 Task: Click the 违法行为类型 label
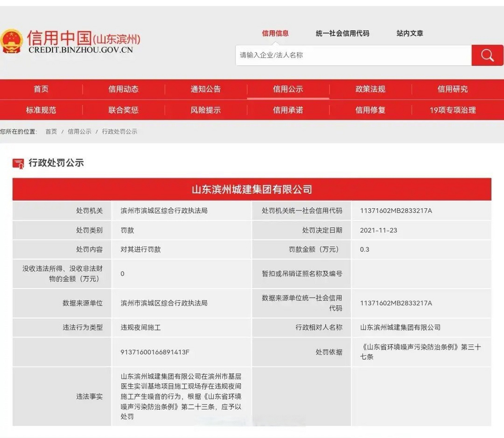point(82,327)
